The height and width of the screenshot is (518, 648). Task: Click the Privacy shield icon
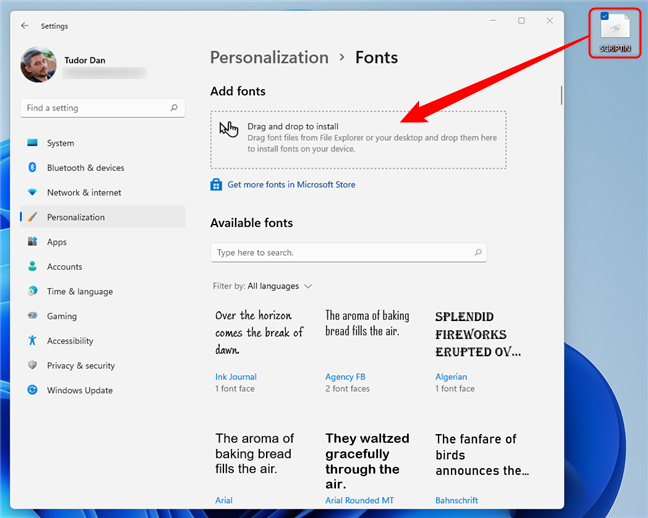click(32, 365)
